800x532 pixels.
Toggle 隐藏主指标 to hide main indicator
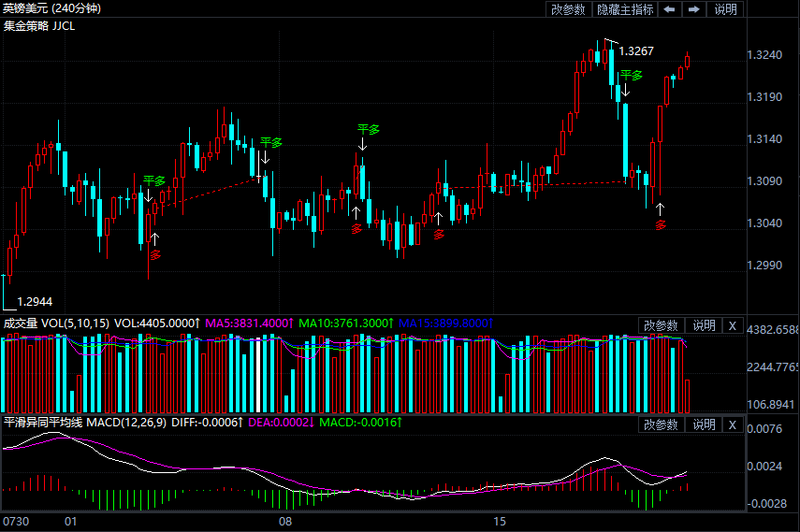coord(625,9)
